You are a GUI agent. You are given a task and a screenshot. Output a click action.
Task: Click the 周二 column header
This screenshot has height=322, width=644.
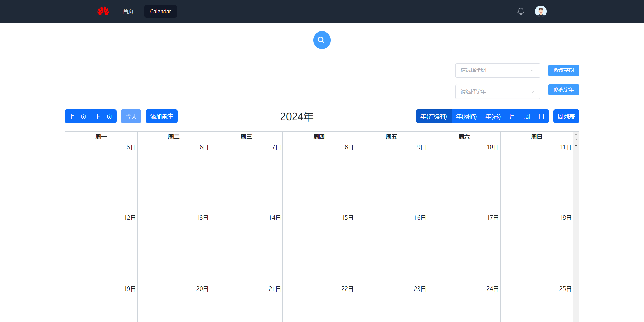(x=174, y=137)
